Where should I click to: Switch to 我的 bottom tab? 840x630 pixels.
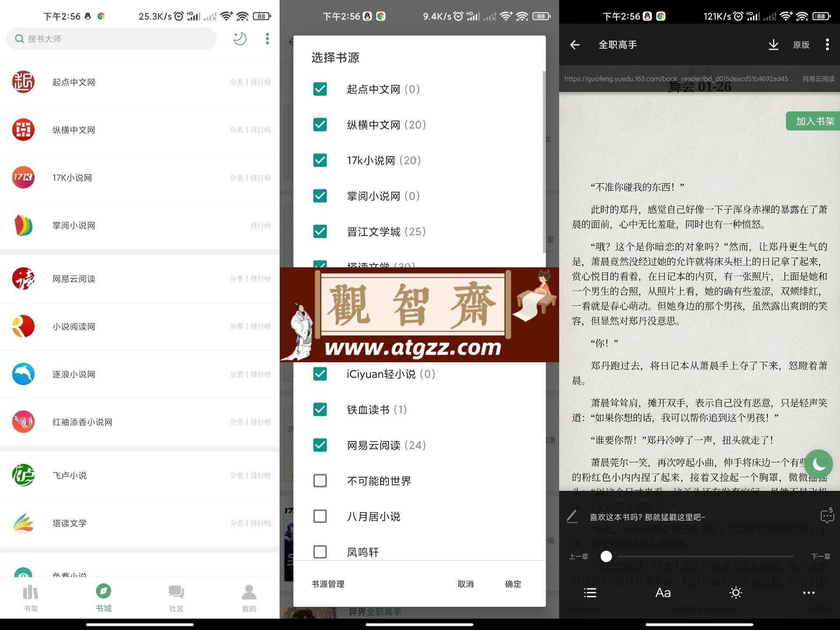click(249, 598)
